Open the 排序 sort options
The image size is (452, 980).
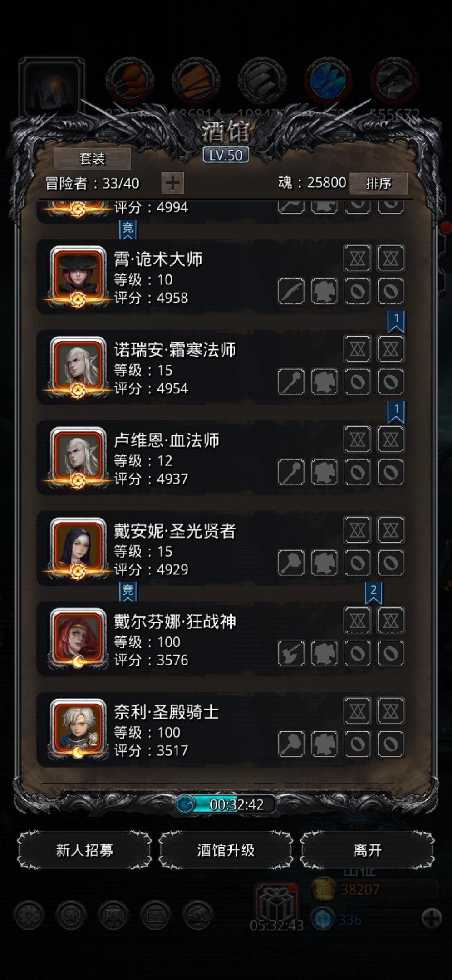tap(378, 183)
